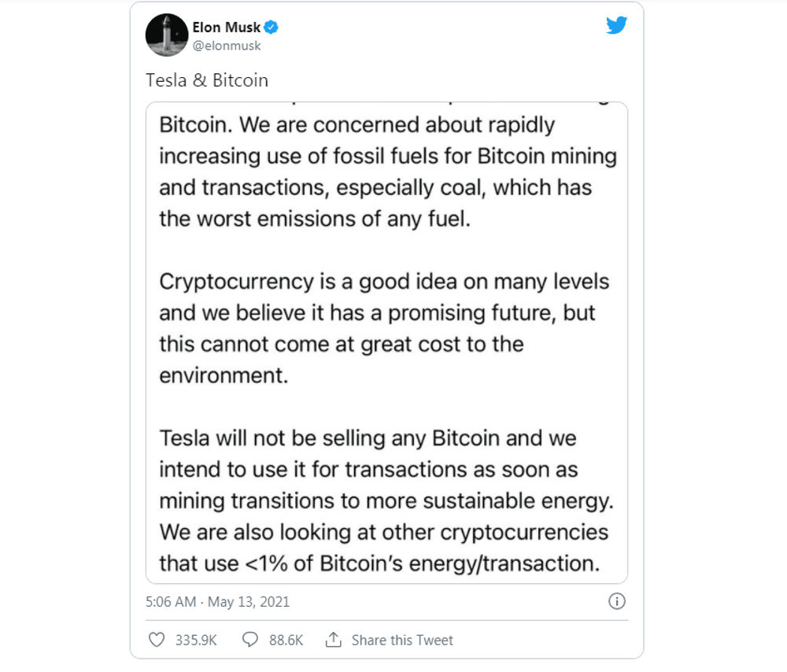Screen dimensions: 787x672
Task: Click the "Tesla will not be selling" sentence
Action: pos(368,438)
